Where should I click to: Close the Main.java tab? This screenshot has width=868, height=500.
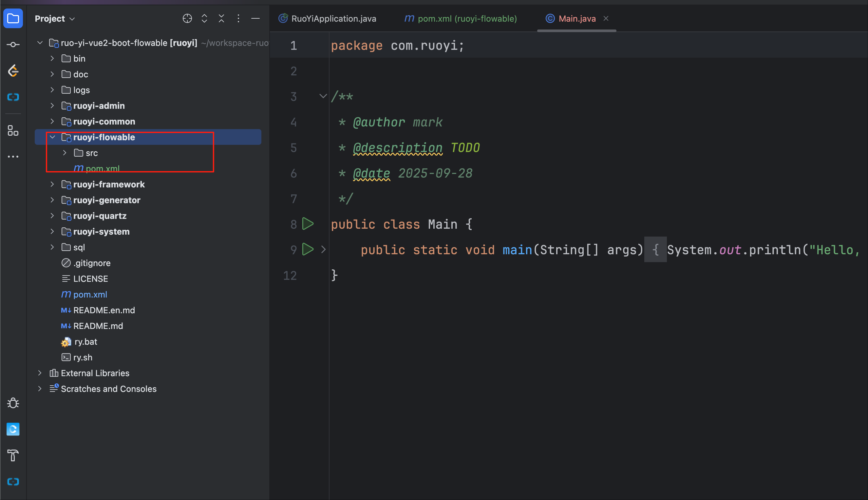606,19
